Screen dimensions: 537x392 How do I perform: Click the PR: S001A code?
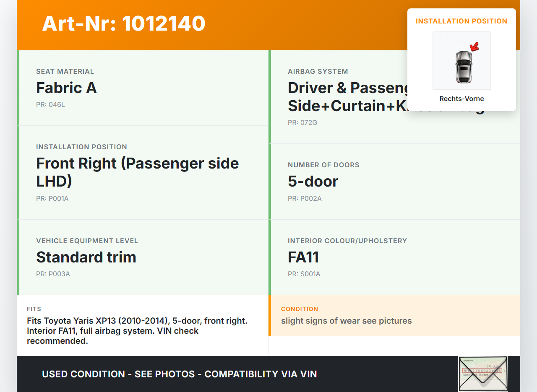[304, 274]
